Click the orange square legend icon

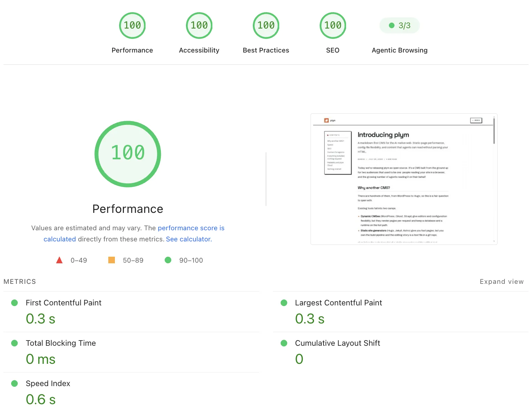tap(111, 260)
